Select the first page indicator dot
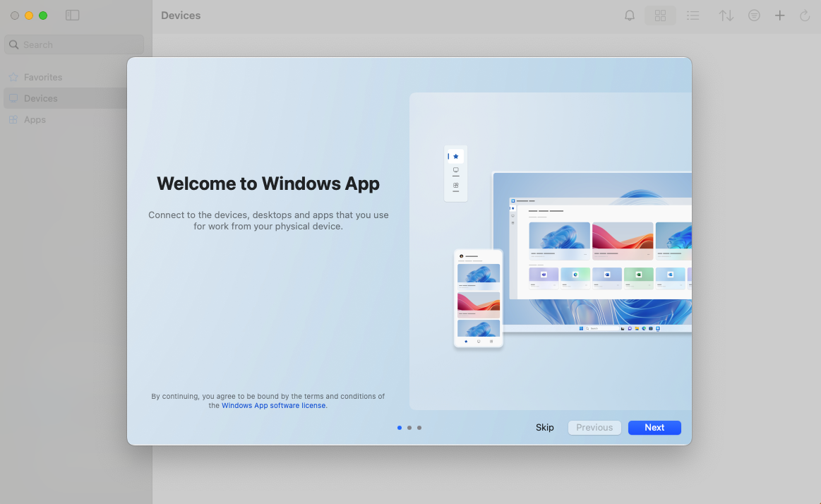 (400, 428)
